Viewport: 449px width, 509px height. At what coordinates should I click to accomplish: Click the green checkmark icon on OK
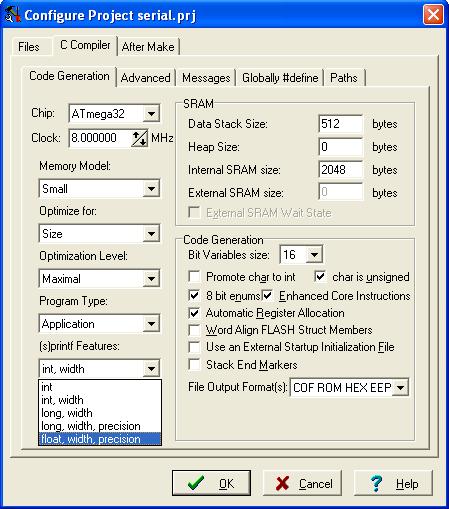pos(196,483)
